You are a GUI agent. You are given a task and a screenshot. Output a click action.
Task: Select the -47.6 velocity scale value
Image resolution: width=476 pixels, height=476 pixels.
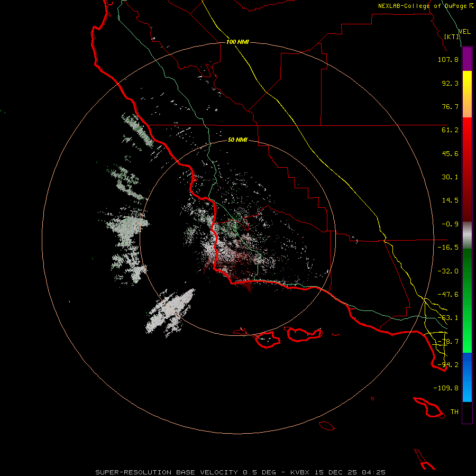pos(448,295)
